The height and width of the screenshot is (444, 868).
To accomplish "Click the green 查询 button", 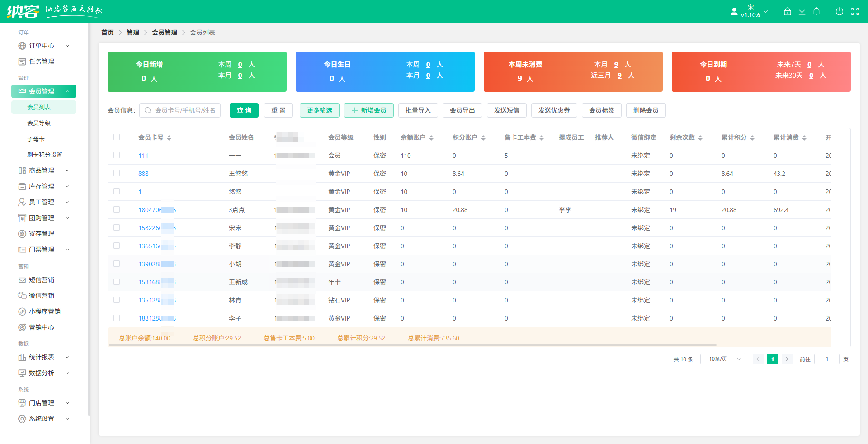I will point(244,110).
